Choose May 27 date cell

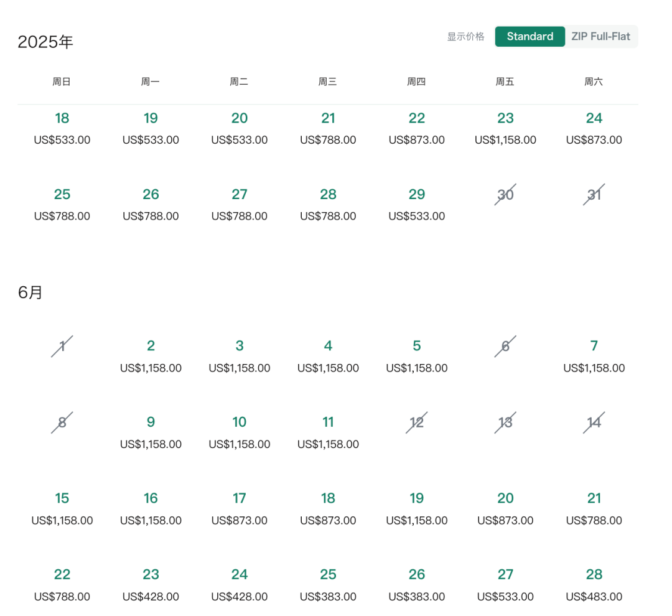coord(240,205)
